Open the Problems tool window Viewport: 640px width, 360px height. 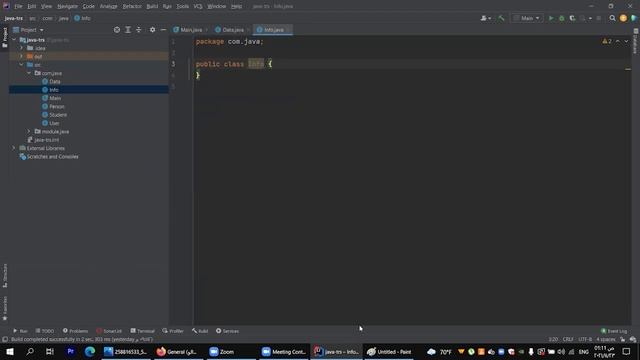tap(75, 331)
